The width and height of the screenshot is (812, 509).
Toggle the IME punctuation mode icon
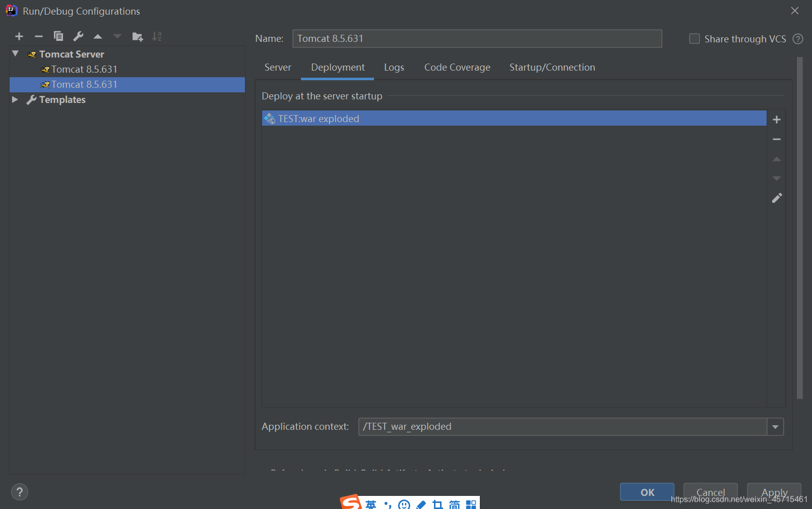(x=387, y=504)
